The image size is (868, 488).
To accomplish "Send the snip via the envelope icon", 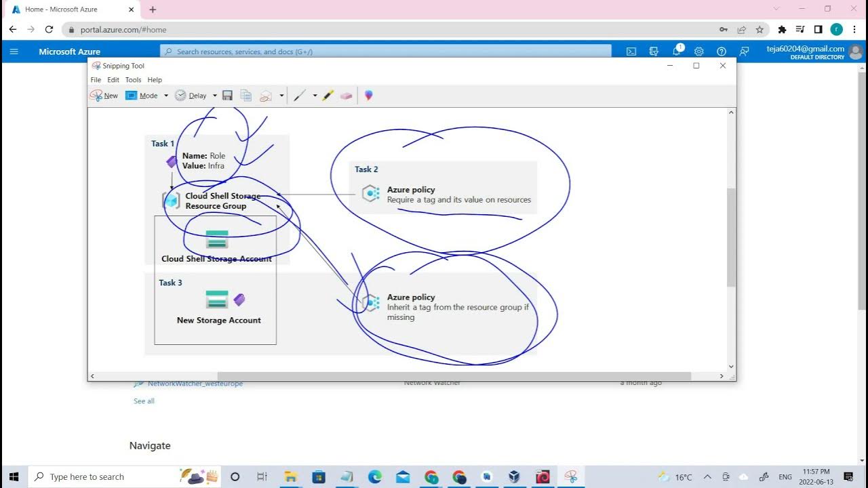I will pos(266,96).
